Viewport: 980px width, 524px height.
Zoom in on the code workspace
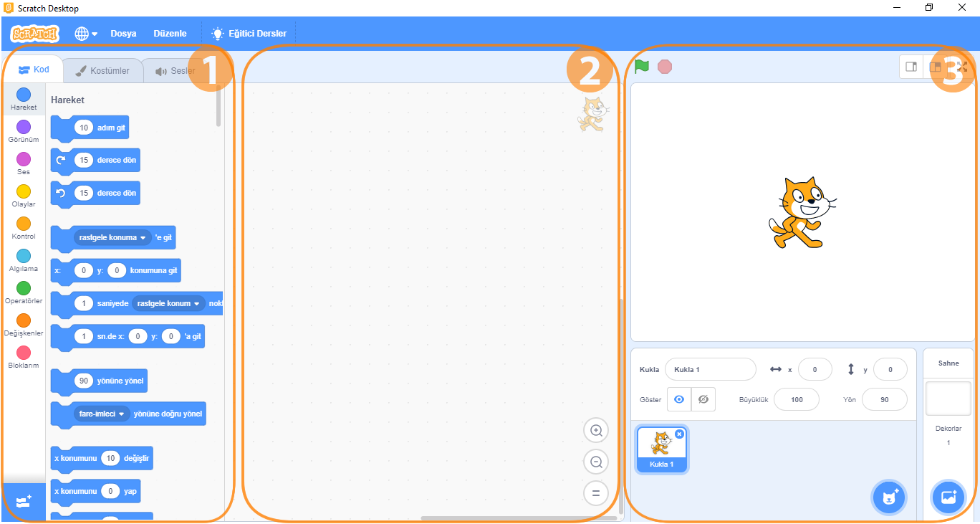pos(595,431)
